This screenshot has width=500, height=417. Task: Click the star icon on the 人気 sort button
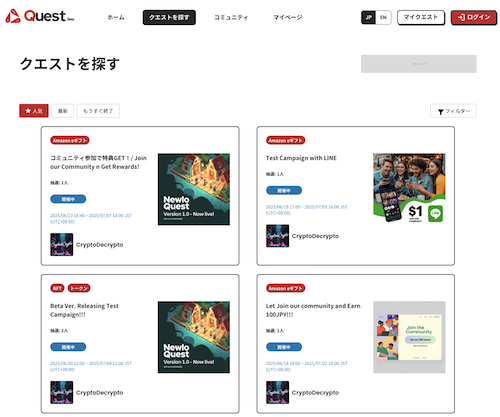28,111
